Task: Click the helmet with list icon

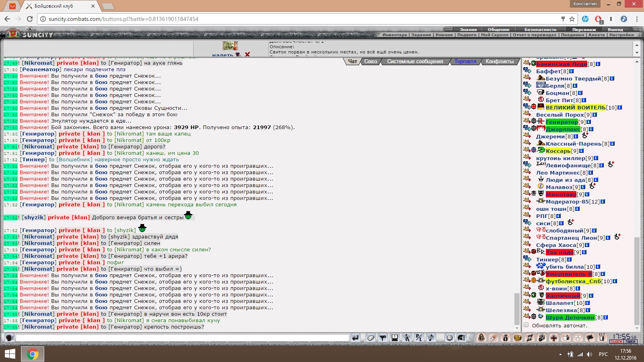Action: 462,338
